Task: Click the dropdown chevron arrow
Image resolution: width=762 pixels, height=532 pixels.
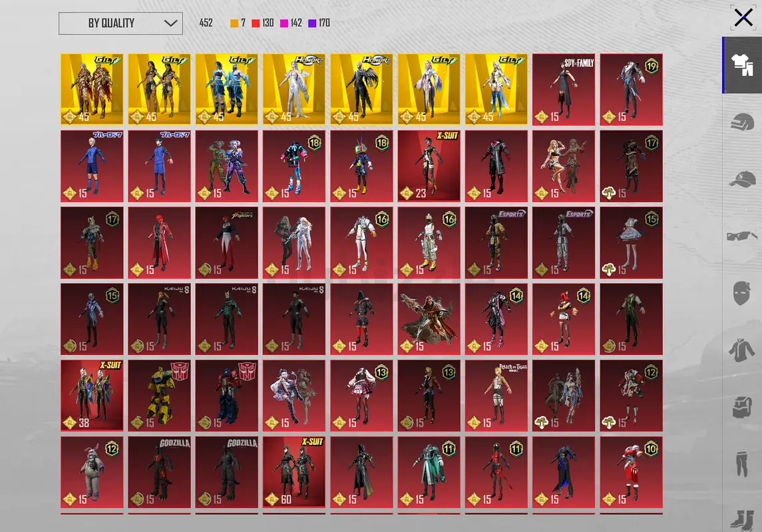Action: (170, 23)
